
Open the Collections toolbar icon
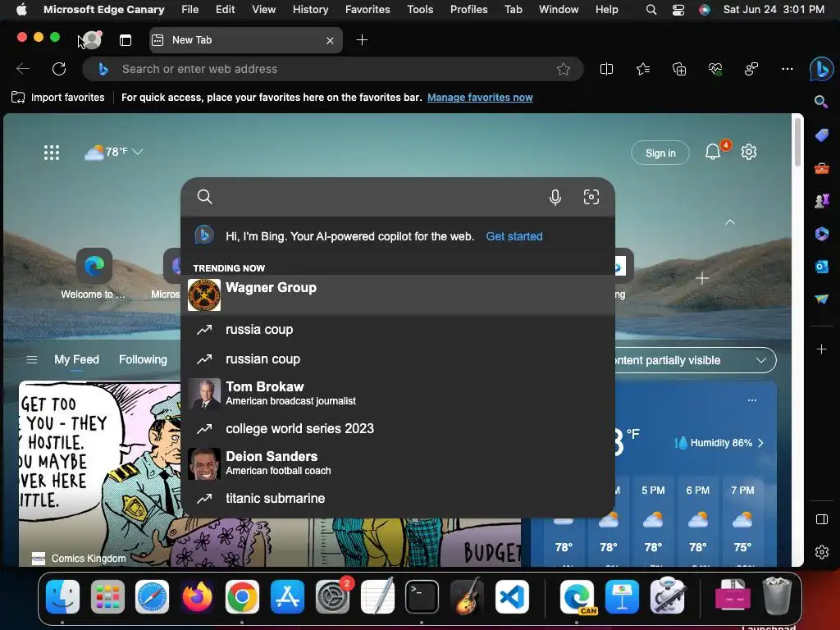[x=678, y=69]
